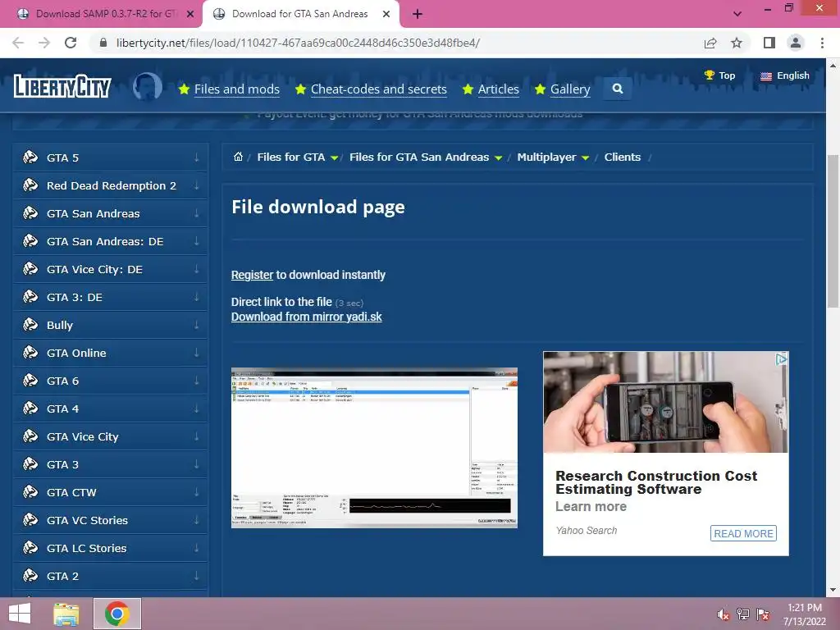840x630 pixels.
Task: Click the taskbar clock 1:21 PM
Action: pos(804,608)
